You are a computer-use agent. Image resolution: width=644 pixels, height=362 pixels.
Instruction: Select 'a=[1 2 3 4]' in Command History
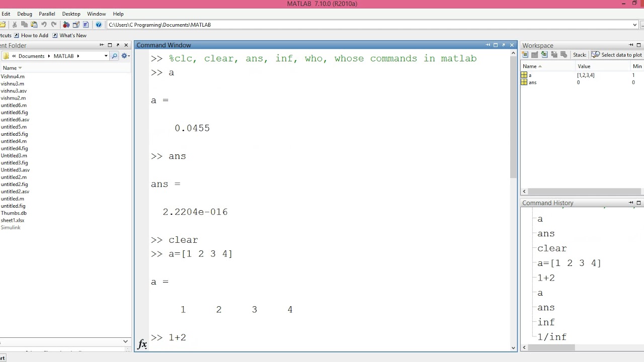point(569,263)
